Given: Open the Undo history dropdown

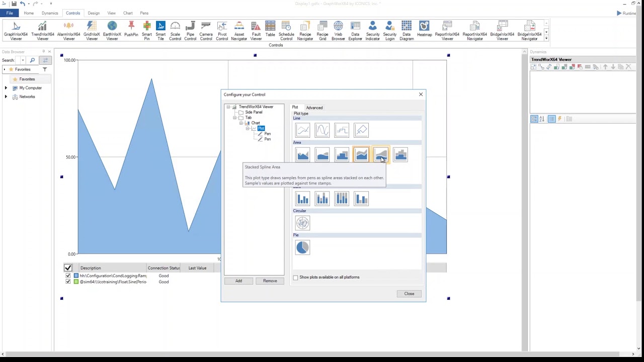Looking at the screenshot, I should click(x=28, y=4).
